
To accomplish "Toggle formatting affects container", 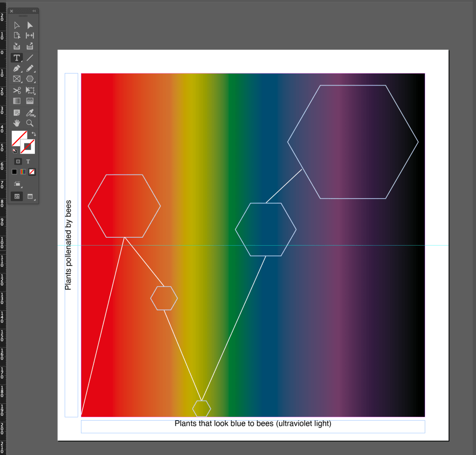I will click(18, 161).
